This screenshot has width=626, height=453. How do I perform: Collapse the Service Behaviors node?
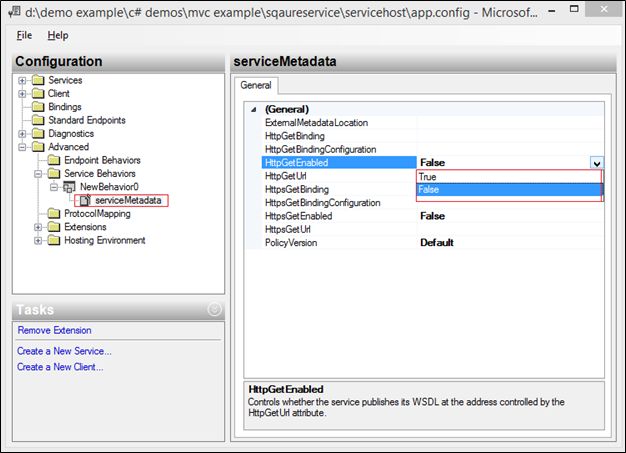pos(38,174)
